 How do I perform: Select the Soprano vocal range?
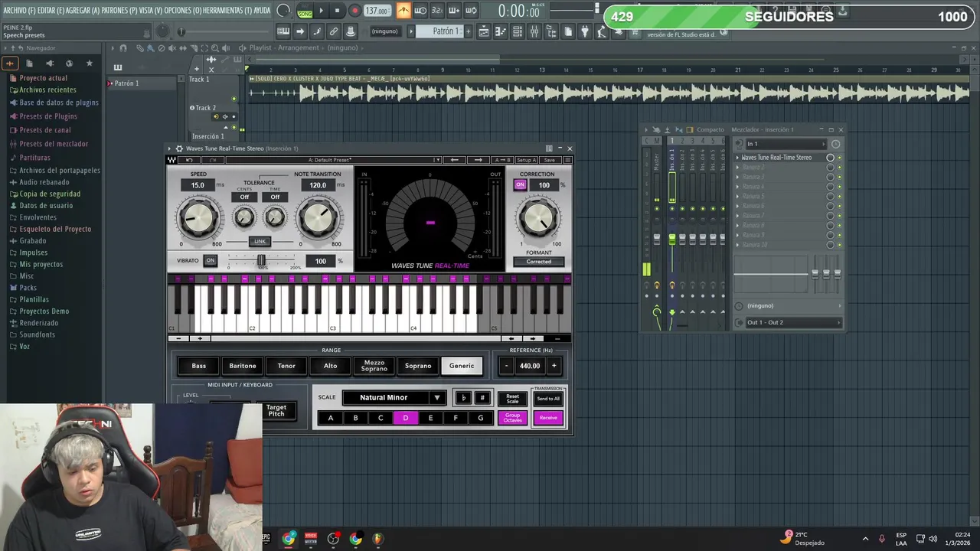coord(418,366)
